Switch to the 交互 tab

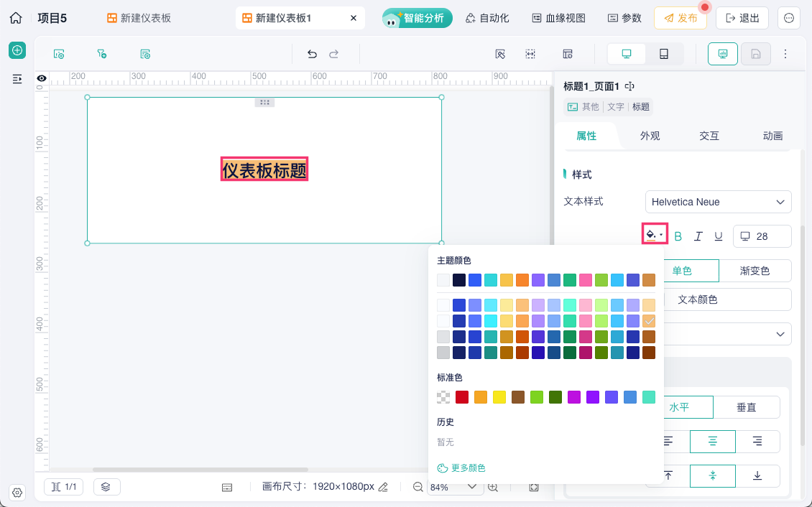[709, 136]
